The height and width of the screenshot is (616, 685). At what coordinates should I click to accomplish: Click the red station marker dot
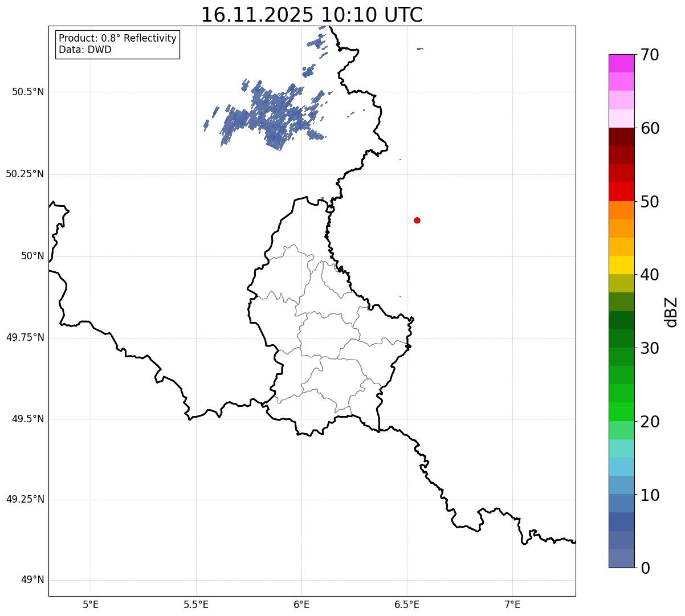[417, 220]
